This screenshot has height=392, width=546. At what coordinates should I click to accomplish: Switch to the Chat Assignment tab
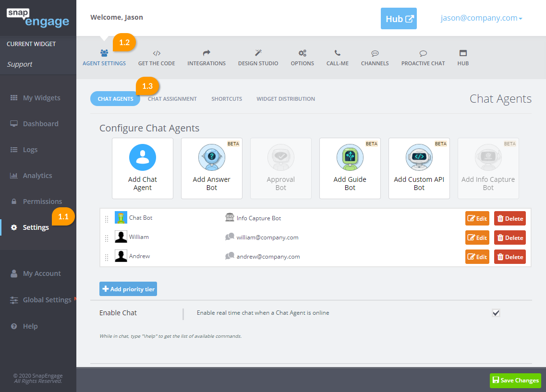coord(172,99)
